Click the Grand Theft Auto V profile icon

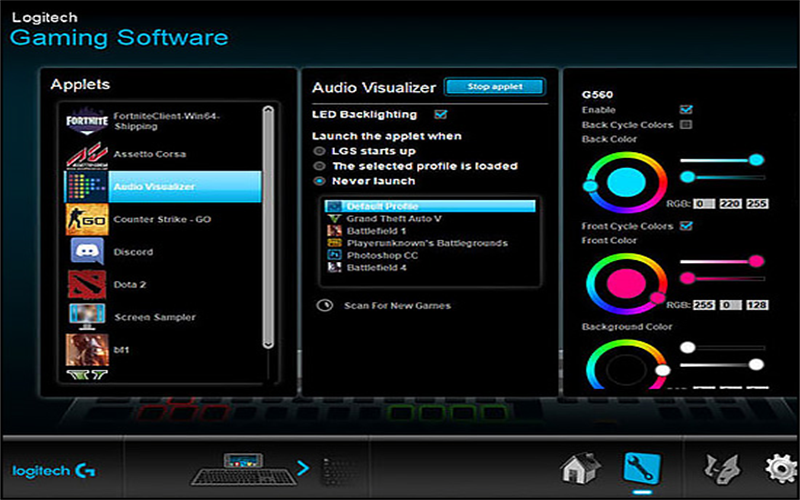tap(334, 218)
